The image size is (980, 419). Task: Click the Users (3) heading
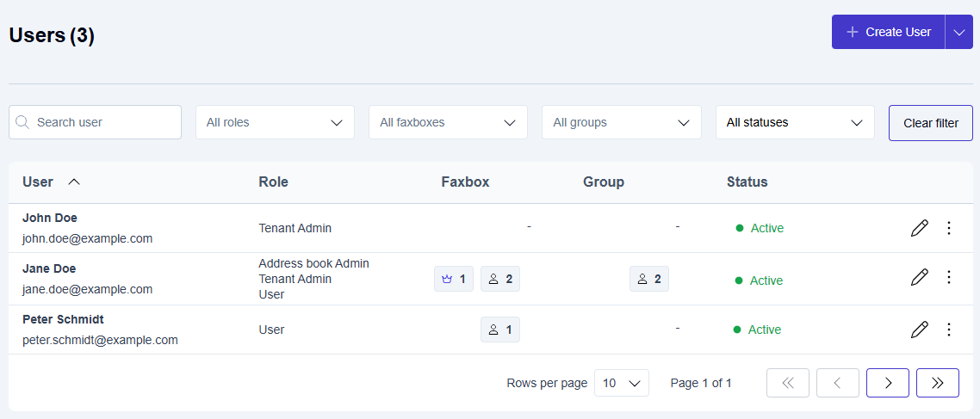click(52, 35)
